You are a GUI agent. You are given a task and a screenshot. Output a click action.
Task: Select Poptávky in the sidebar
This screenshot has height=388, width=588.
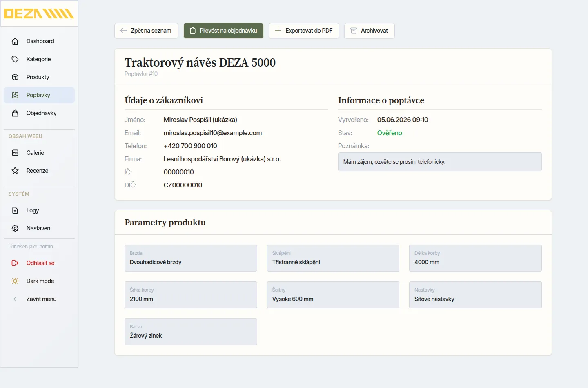(x=39, y=95)
